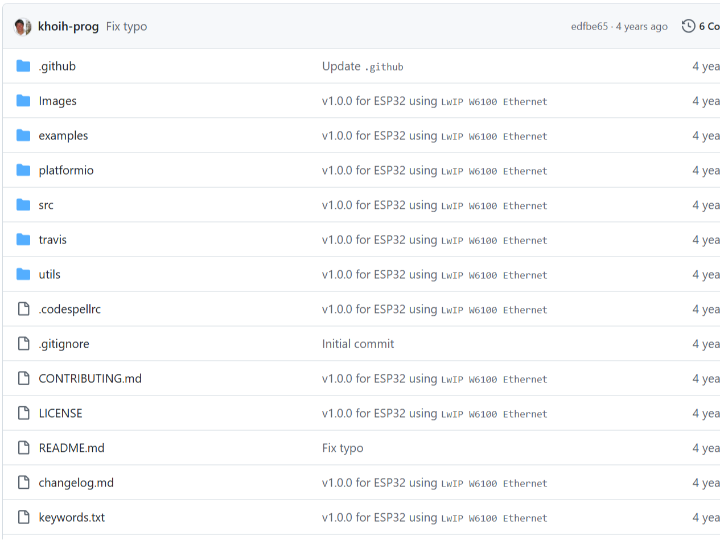This screenshot has width=720, height=540.
Task: Open the platformio folder
Action: [x=66, y=170]
